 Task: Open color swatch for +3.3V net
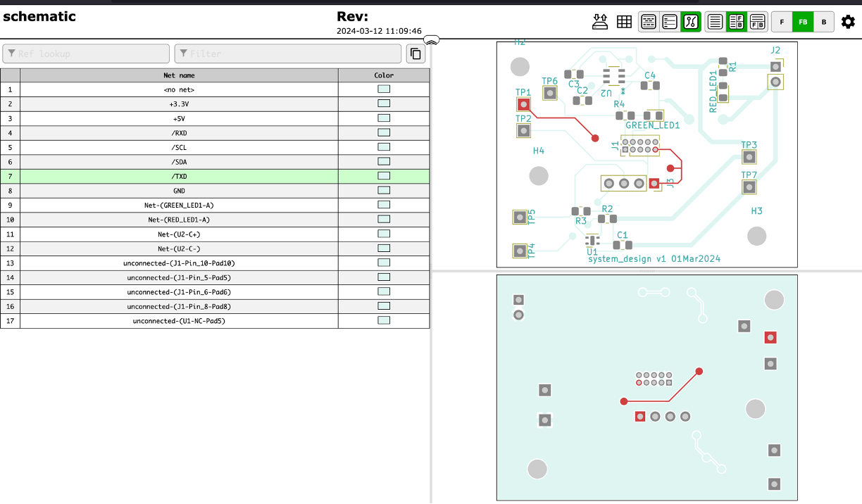click(384, 103)
